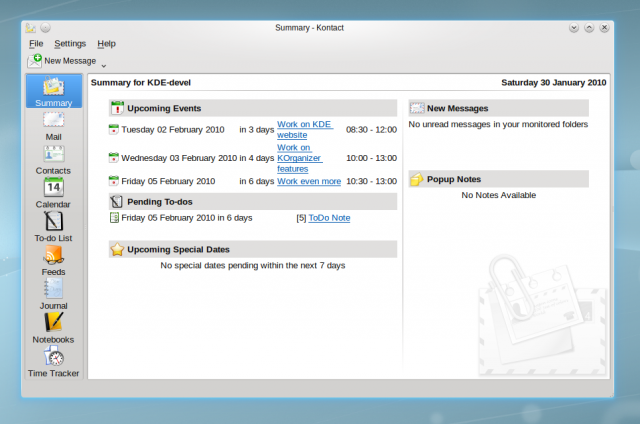Open the Help menu
The image size is (640, 424).
point(106,44)
